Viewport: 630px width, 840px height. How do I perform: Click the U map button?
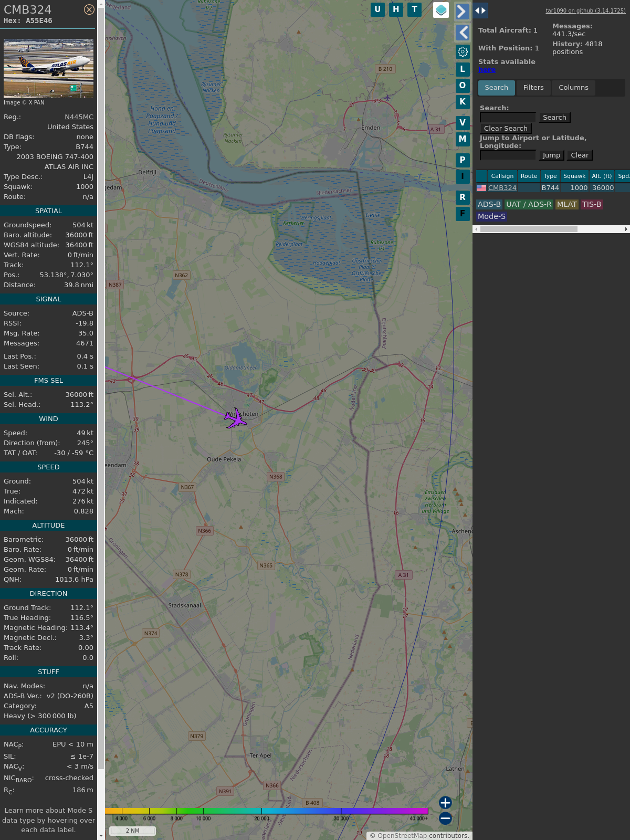click(x=377, y=9)
